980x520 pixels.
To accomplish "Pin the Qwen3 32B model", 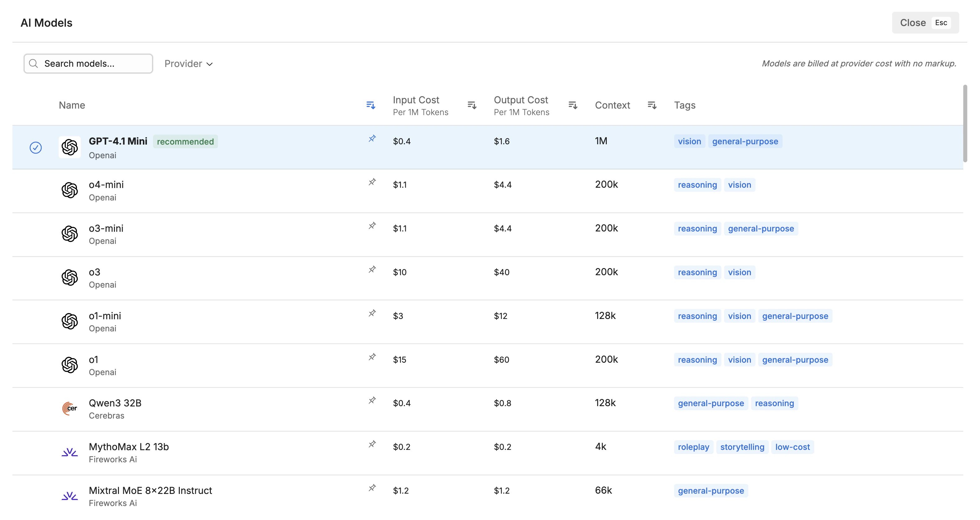I will coord(372,400).
